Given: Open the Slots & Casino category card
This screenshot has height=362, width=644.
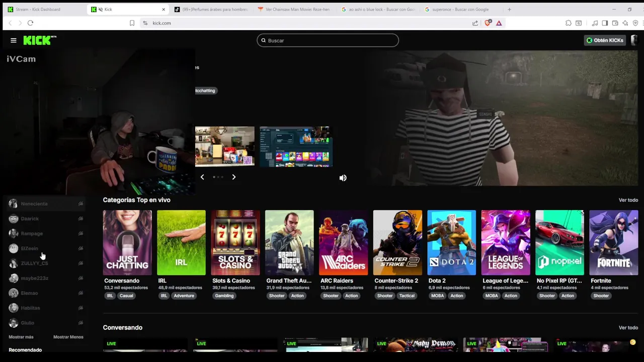Looking at the screenshot, I should 235,243.
